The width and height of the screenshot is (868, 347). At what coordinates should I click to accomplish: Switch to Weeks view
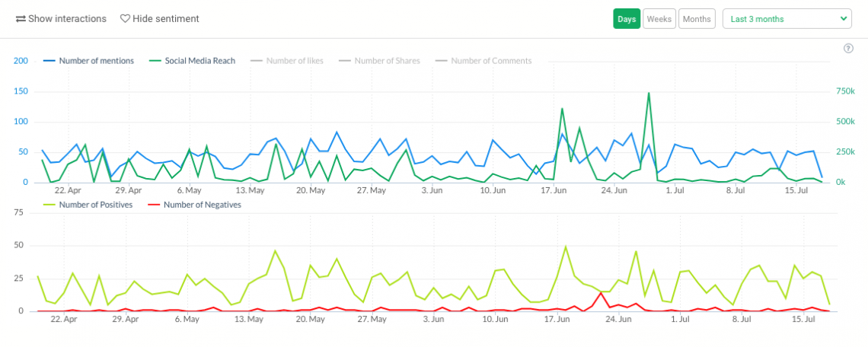click(x=659, y=19)
